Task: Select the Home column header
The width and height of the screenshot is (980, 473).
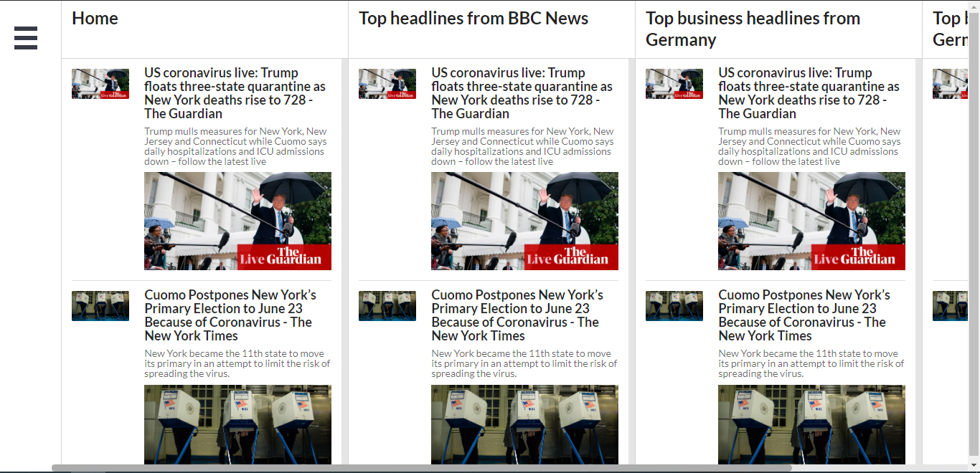Action: [95, 19]
